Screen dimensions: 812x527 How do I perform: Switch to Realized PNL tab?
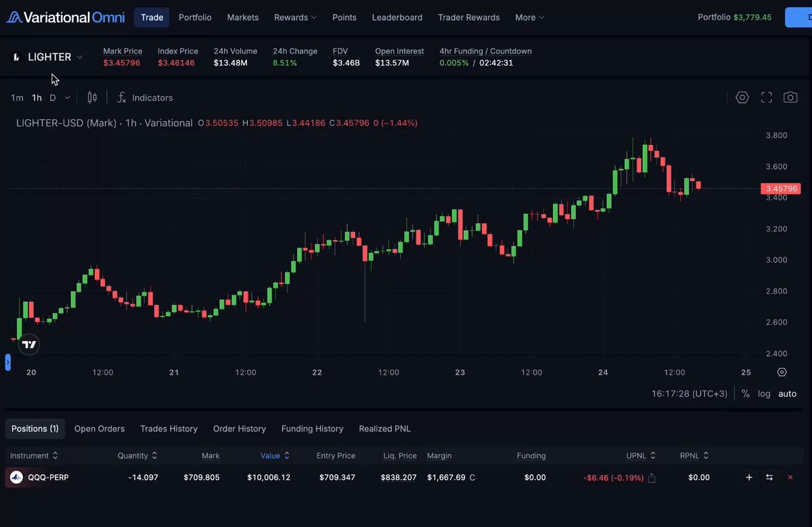(384, 429)
